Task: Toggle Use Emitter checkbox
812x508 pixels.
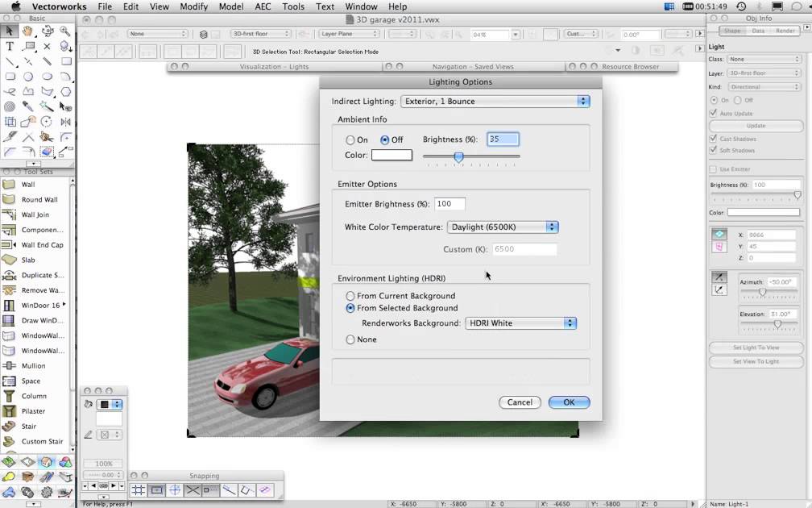Action: (x=714, y=169)
